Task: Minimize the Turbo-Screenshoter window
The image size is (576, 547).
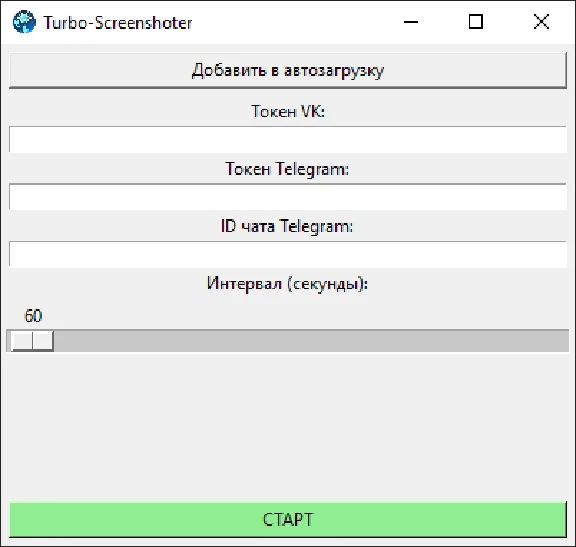Action: 411,22
